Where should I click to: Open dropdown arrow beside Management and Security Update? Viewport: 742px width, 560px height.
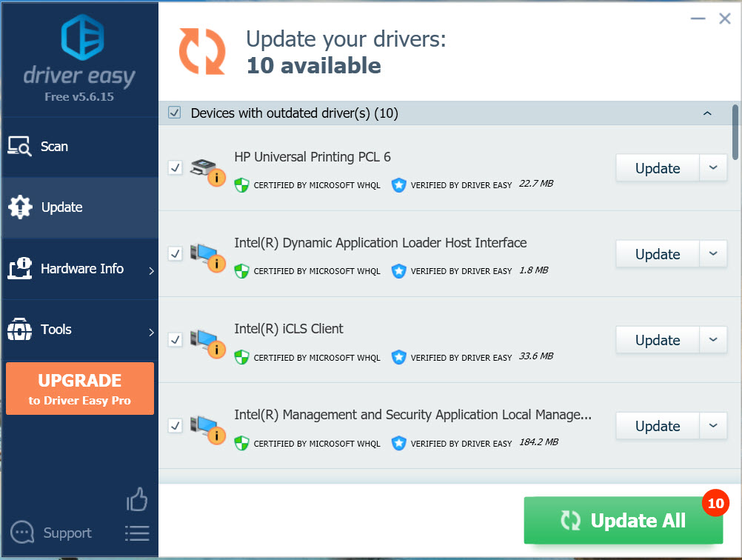click(x=713, y=426)
